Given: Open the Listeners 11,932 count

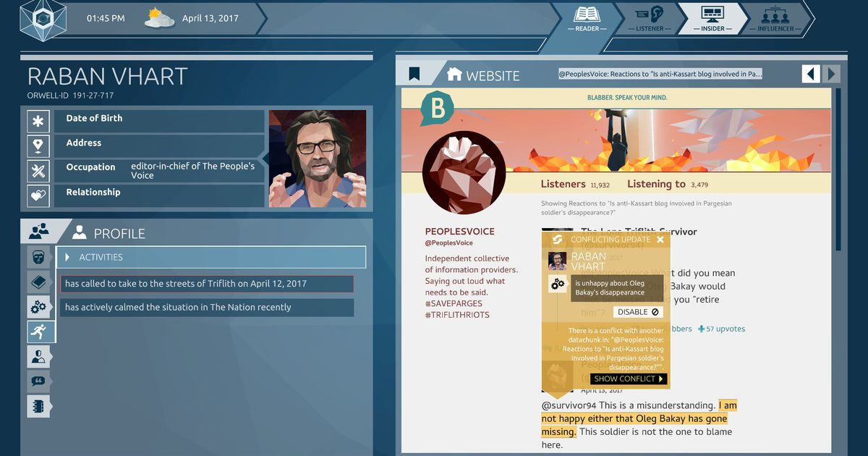Looking at the screenshot, I should (575, 184).
